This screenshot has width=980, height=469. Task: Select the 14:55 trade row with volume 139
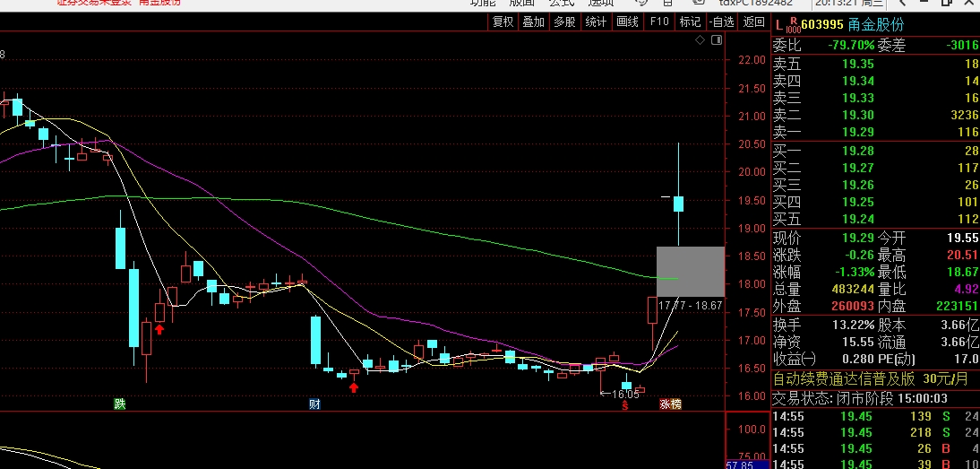click(x=875, y=416)
